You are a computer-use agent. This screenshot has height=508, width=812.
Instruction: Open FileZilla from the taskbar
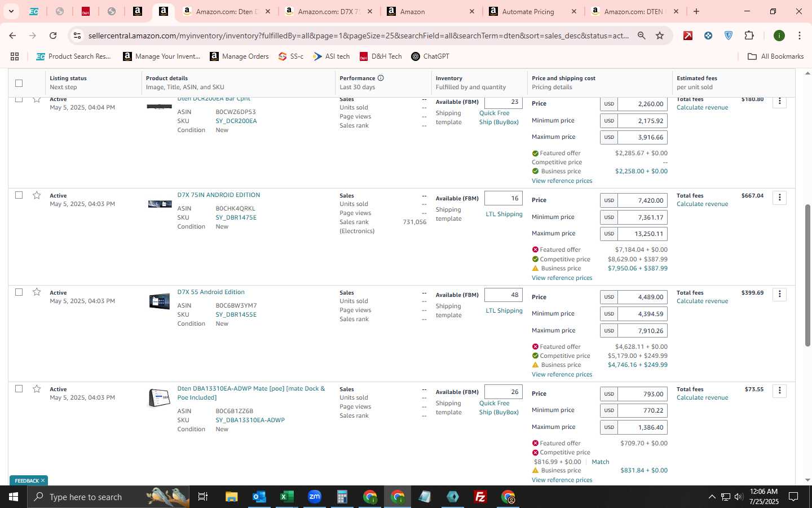pyautogui.click(x=480, y=497)
